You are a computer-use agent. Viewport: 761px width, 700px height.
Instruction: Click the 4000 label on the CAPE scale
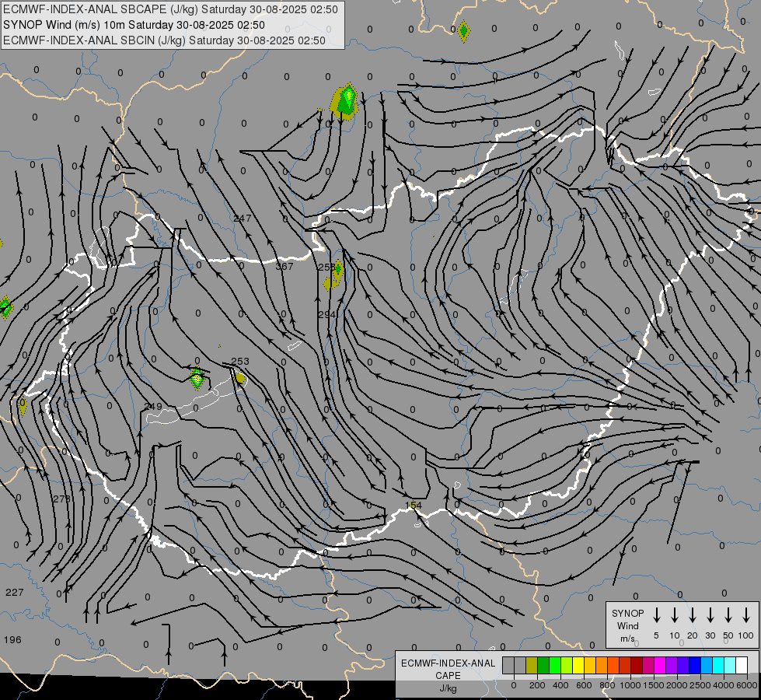(724, 685)
